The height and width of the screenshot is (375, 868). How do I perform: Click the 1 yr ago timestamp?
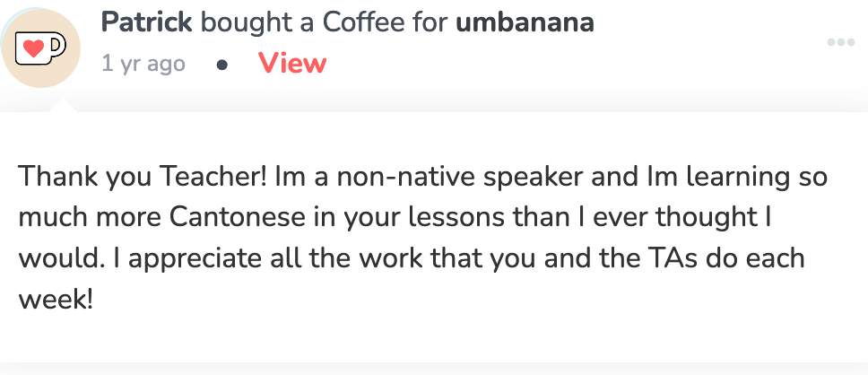pos(143,65)
